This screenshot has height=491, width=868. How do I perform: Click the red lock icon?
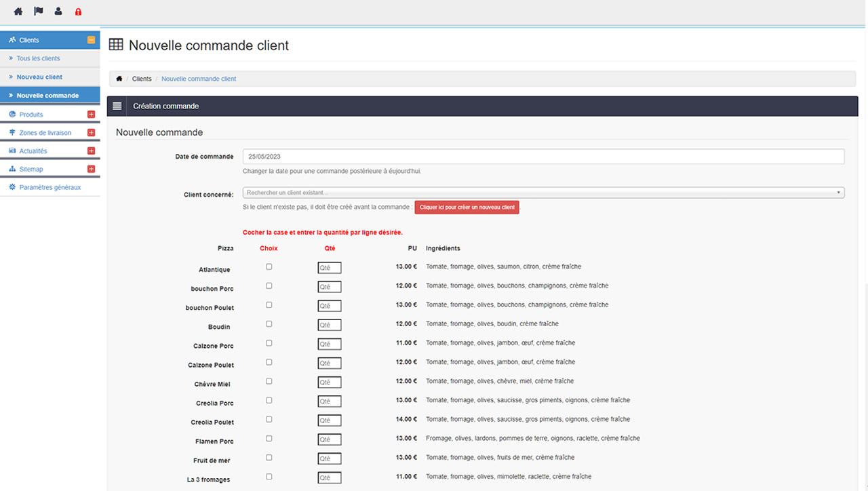pos(78,12)
